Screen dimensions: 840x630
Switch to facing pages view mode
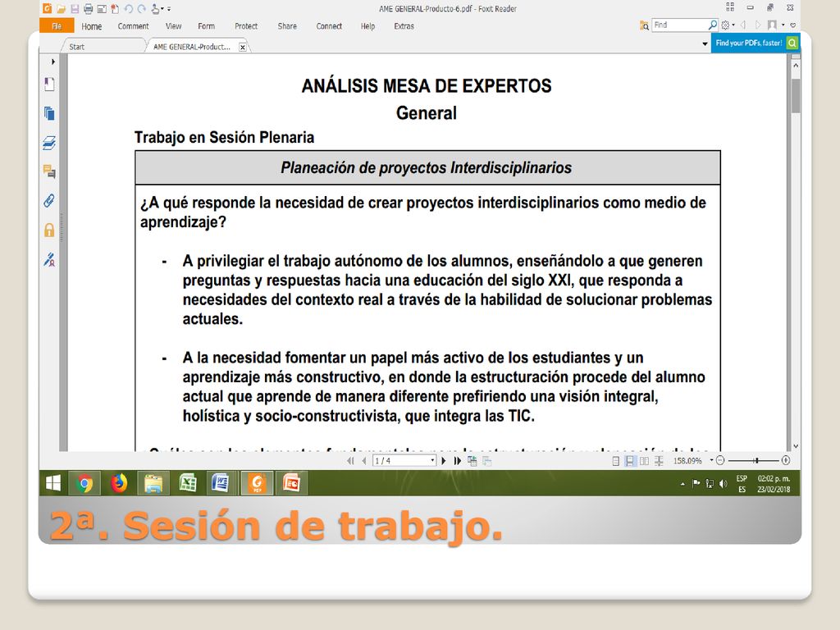645,461
